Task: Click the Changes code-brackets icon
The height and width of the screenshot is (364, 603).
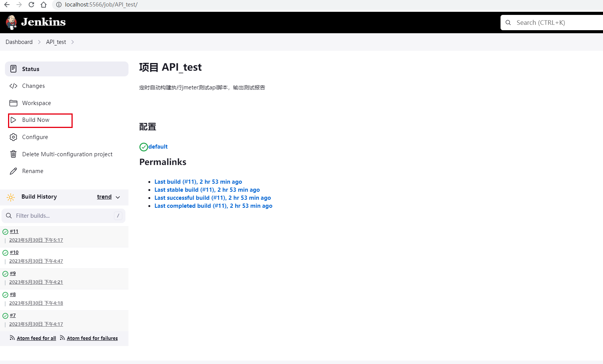Action: pyautogui.click(x=13, y=86)
